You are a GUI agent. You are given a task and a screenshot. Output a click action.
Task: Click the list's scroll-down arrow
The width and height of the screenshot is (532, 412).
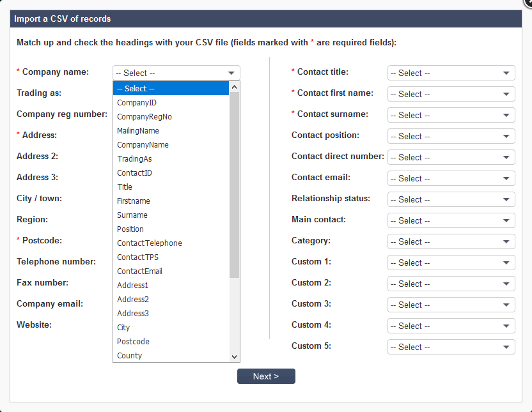pyautogui.click(x=235, y=356)
